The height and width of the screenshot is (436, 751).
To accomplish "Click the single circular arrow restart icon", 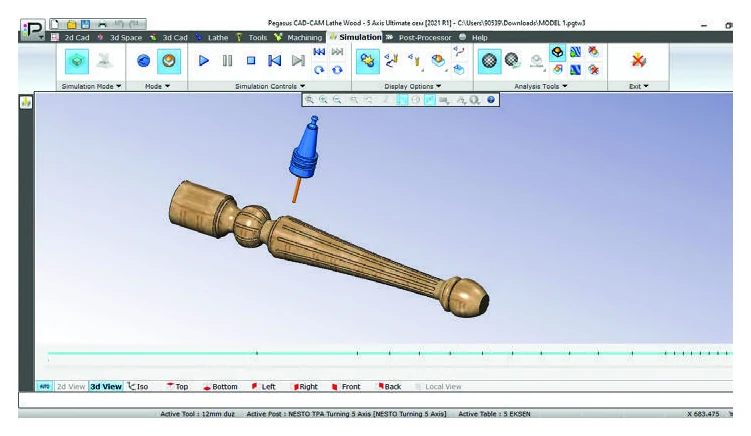I will point(319,70).
